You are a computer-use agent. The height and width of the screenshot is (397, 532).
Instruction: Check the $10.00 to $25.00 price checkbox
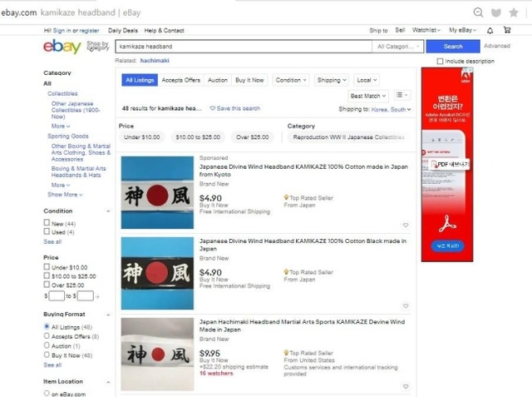47,275
